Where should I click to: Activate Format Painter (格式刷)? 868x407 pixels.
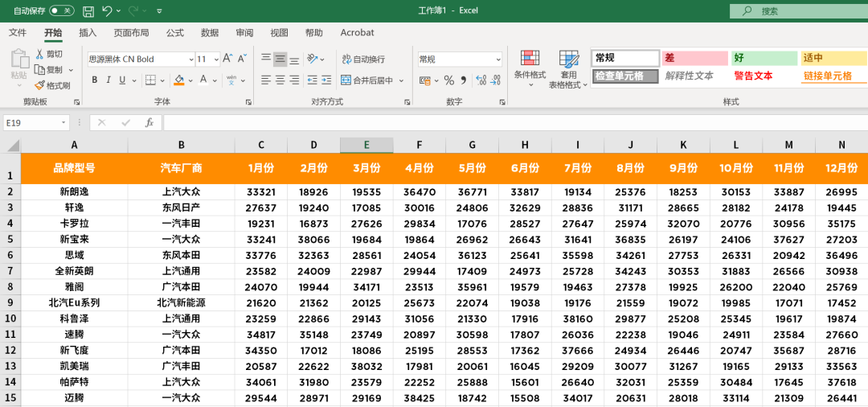coord(52,85)
